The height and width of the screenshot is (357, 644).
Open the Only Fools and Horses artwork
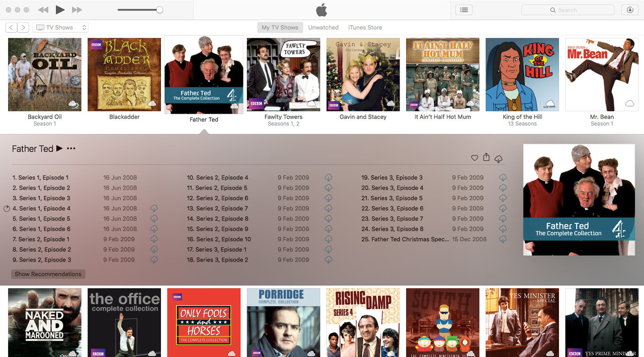204,322
